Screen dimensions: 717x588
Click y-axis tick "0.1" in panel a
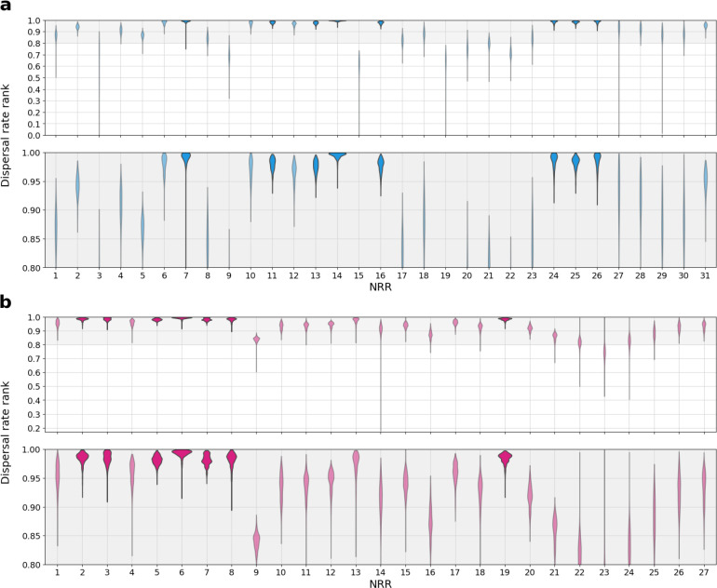pyautogui.click(x=35, y=124)
